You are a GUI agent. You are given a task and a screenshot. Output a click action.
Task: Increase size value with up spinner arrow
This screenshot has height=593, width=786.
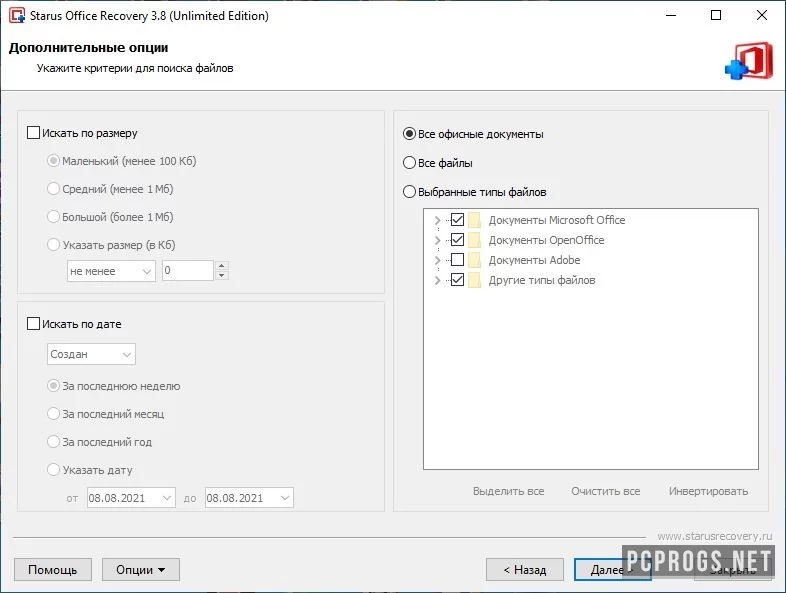(222, 266)
